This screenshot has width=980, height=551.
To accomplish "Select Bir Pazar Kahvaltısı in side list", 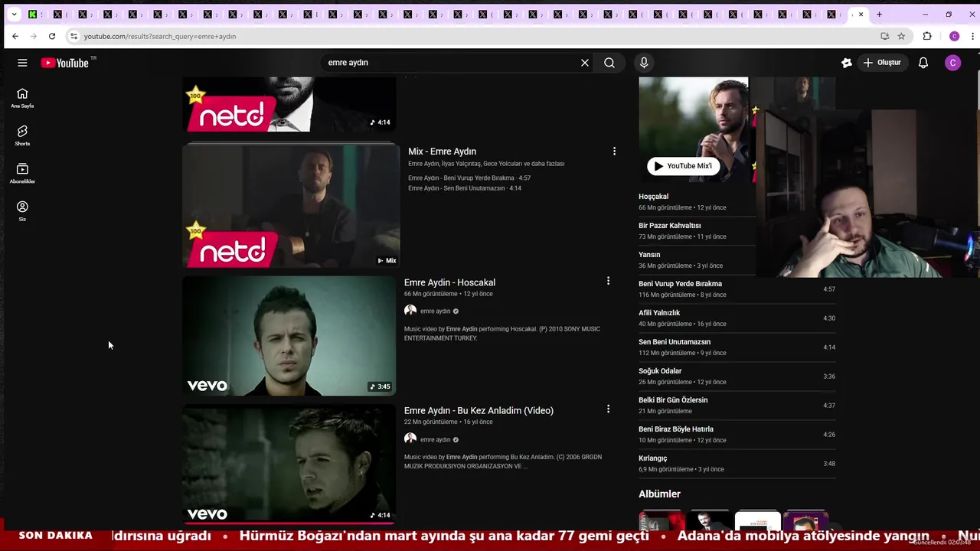I will coord(670,226).
